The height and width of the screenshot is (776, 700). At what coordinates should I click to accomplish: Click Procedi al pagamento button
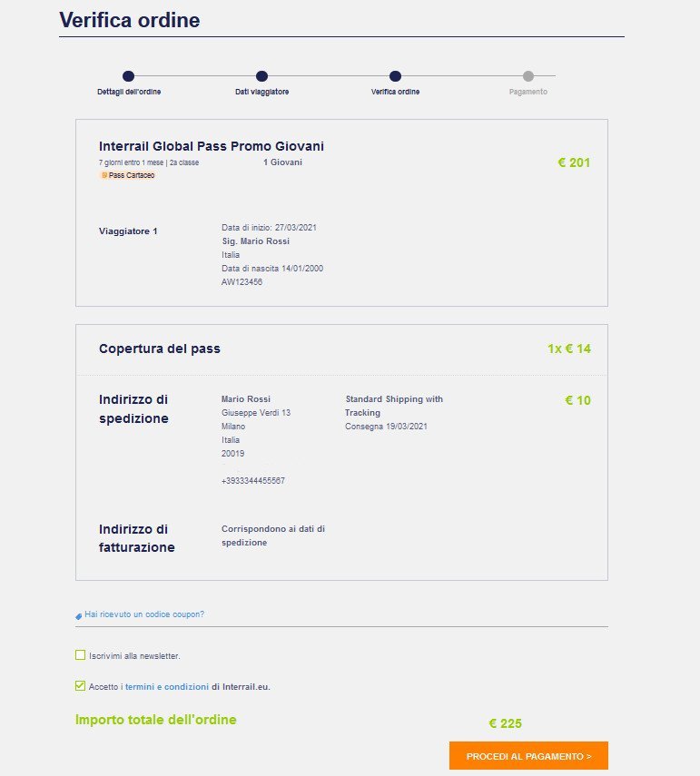(528, 756)
